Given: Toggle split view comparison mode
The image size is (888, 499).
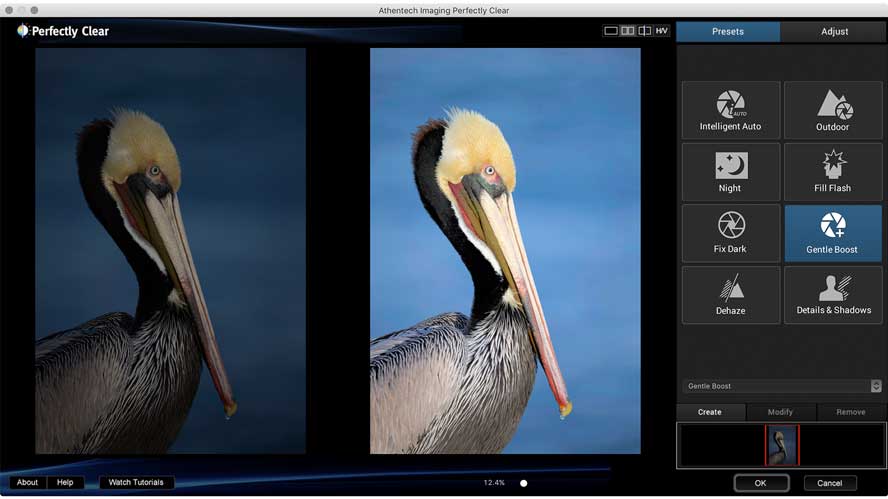Looking at the screenshot, I should coord(645,31).
